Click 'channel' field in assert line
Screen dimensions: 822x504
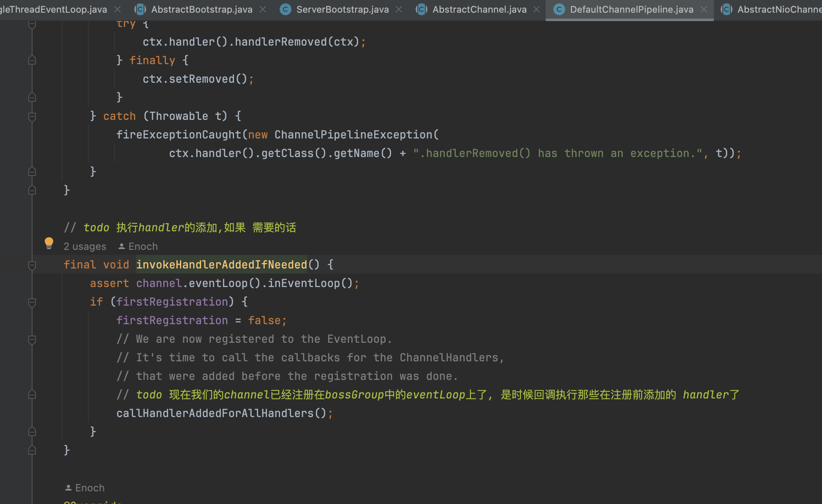coord(159,283)
